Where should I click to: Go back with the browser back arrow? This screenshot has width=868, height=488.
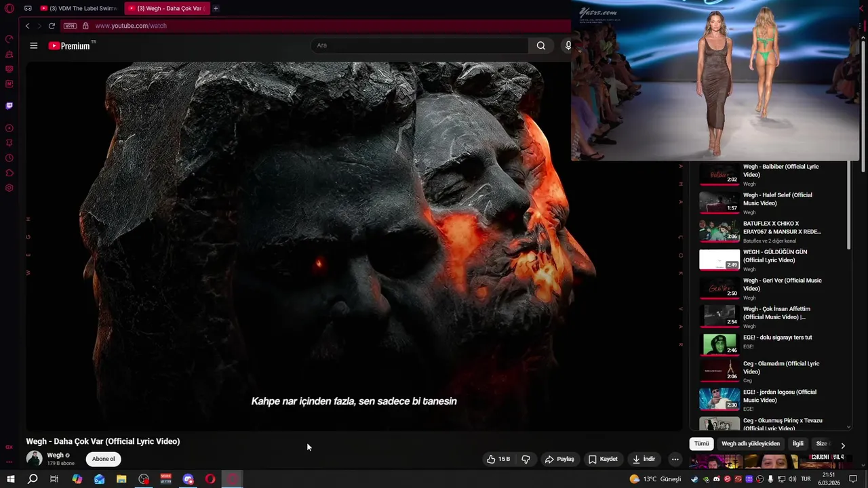tap(27, 26)
